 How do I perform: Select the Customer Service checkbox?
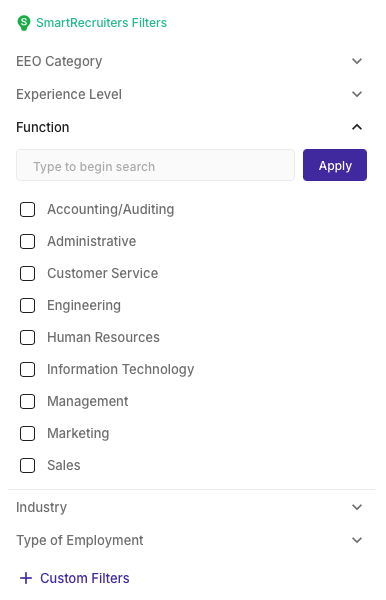(28, 274)
